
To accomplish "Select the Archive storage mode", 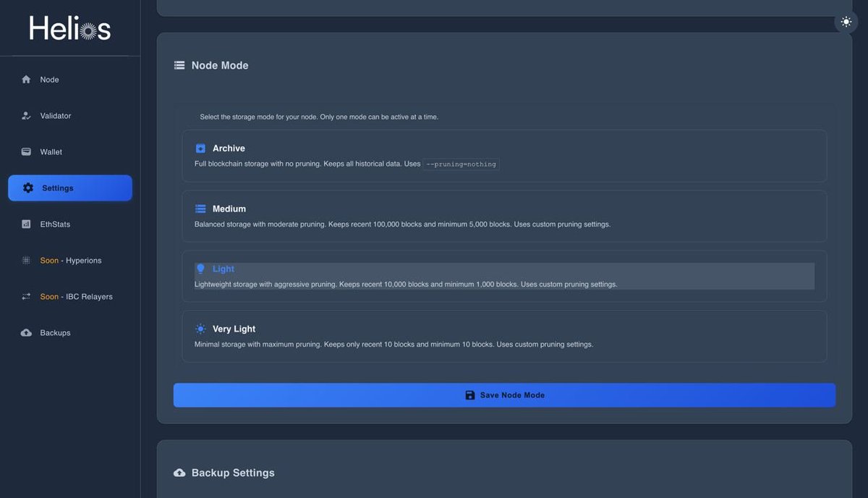I will point(504,156).
